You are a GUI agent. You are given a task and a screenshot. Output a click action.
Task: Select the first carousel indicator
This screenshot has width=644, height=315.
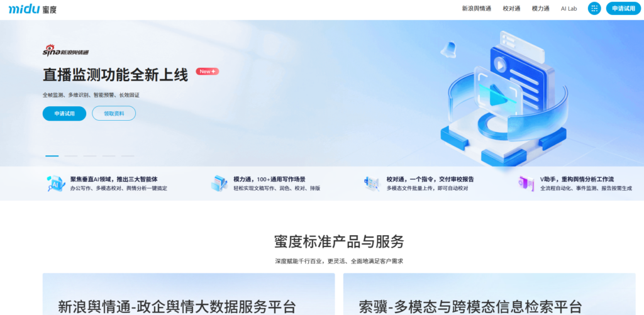coord(52,156)
